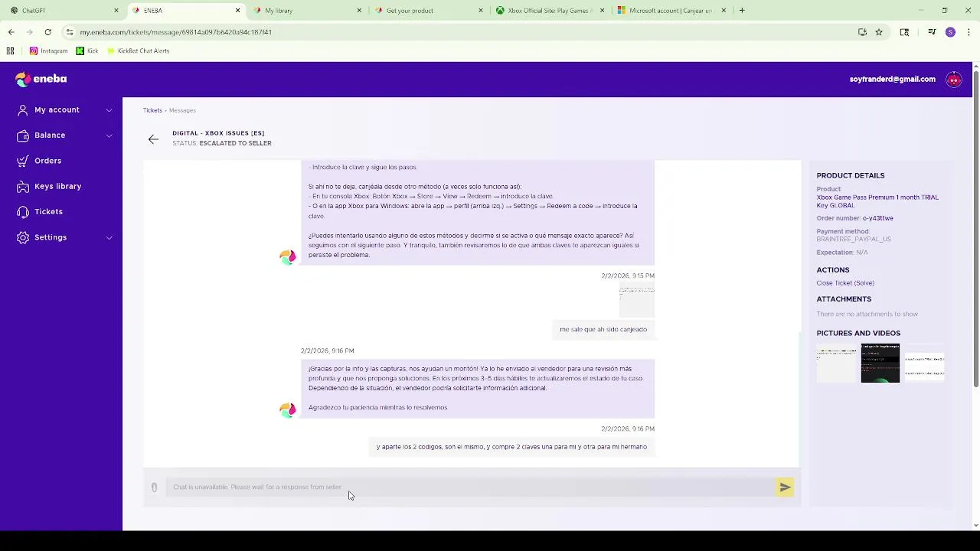Click Close Ticket (Solve) link
Screen dimensions: 980x551
click(x=845, y=283)
